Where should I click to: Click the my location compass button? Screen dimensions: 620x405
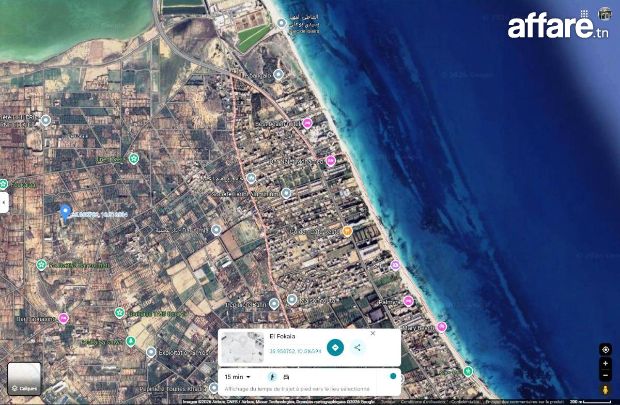pyautogui.click(x=605, y=349)
